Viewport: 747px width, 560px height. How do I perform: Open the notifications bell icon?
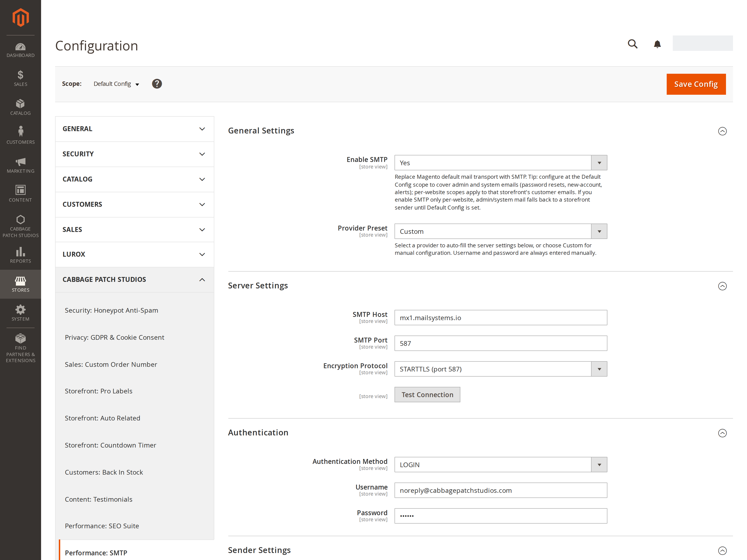[657, 44]
